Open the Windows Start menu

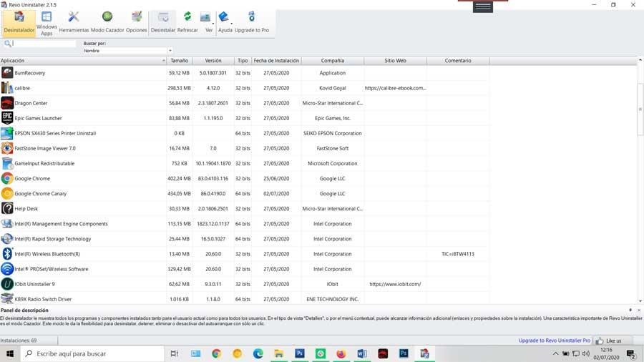[x=10, y=353]
